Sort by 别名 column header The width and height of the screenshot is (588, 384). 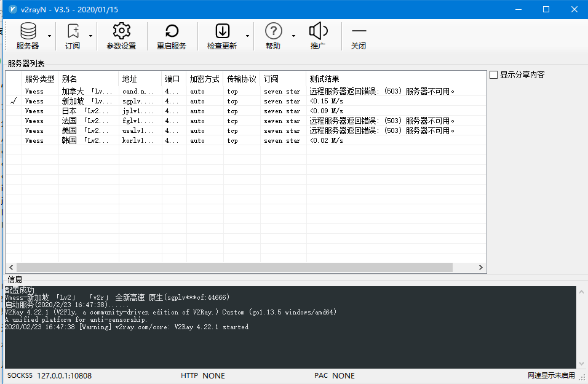[x=89, y=79]
